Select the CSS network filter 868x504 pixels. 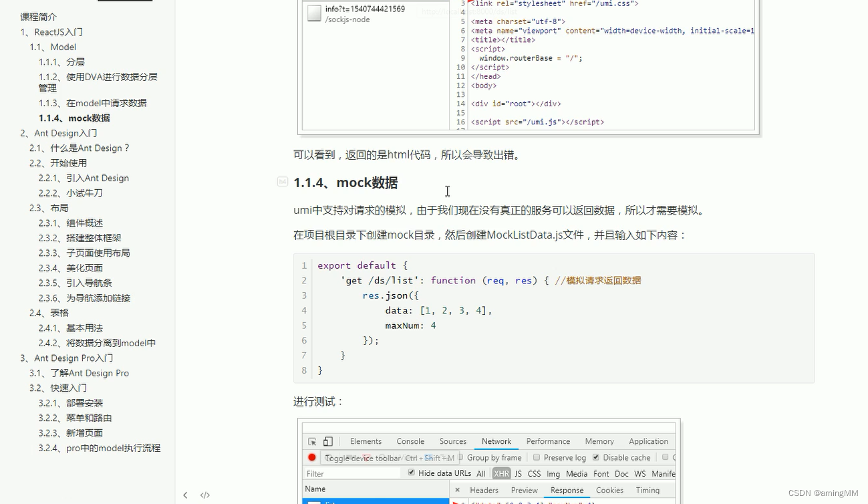(x=534, y=473)
